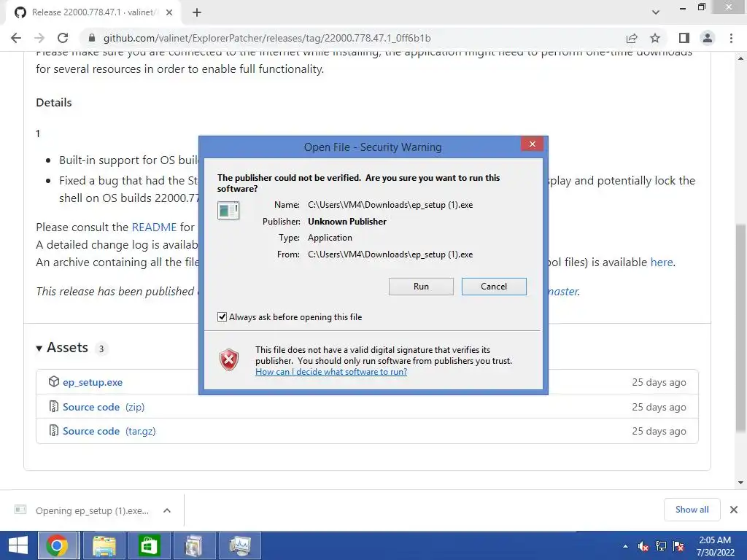Download the ep_setup.exe asset

coord(93,382)
